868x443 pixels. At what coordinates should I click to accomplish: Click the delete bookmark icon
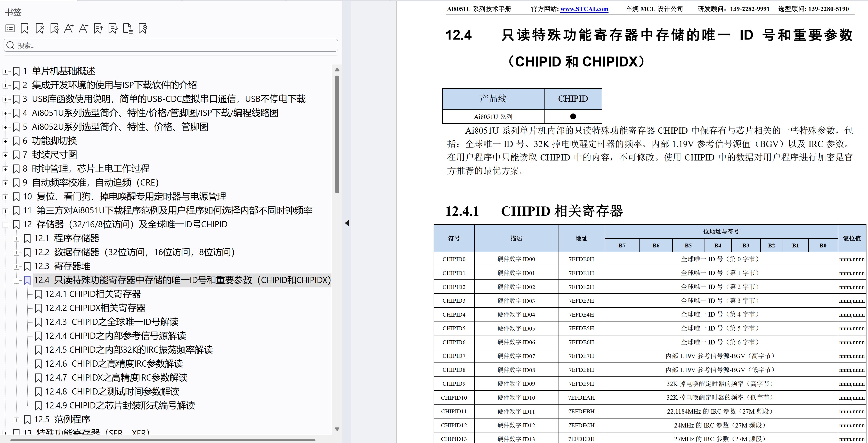tap(40, 29)
